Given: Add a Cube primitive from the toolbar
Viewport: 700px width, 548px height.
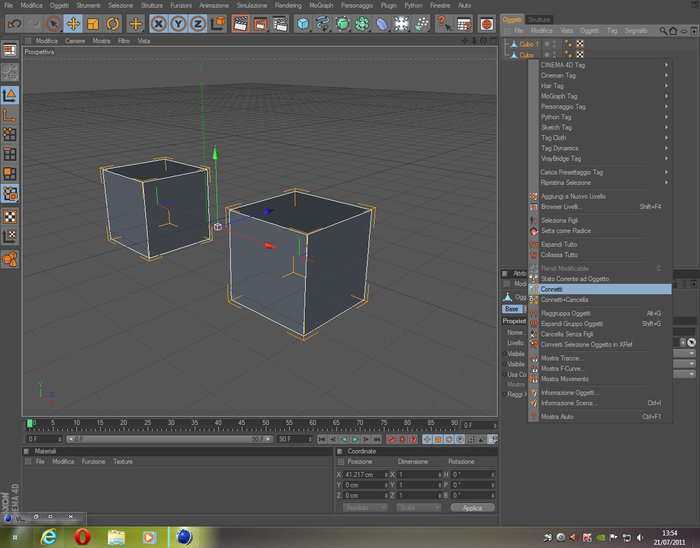Looking at the screenshot, I should click(303, 23).
